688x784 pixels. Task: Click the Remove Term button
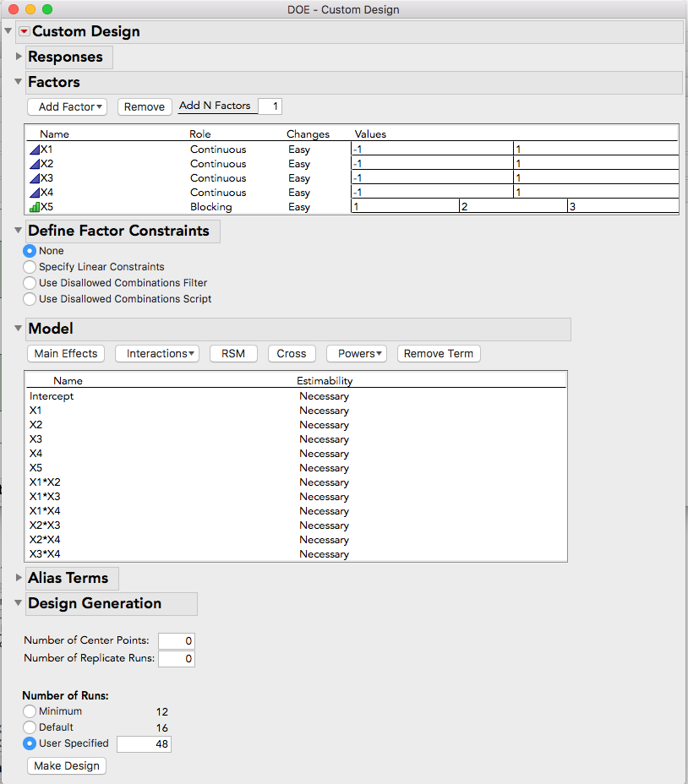tap(439, 353)
